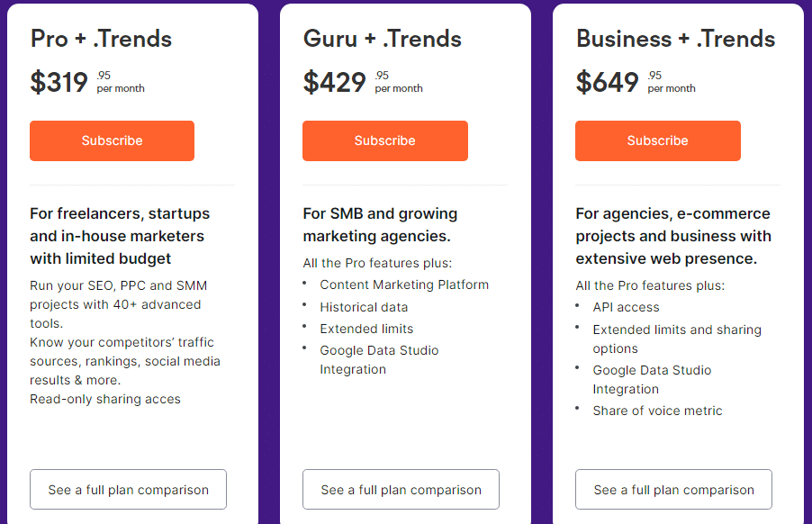812x524 pixels.
Task: Select the Historical data feature item
Action: click(x=364, y=307)
